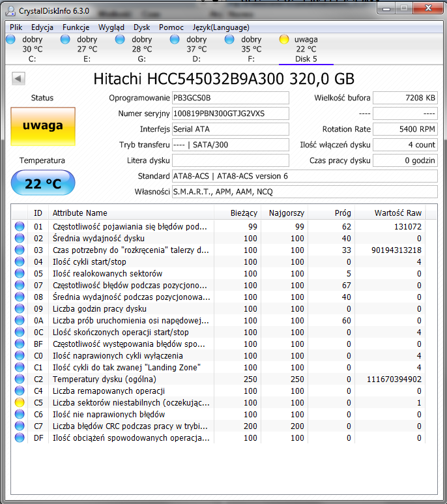Image resolution: width=447 pixels, height=504 pixels.
Task: Click the yellow status orb for Disk 5
Action: pyautogui.click(x=284, y=39)
